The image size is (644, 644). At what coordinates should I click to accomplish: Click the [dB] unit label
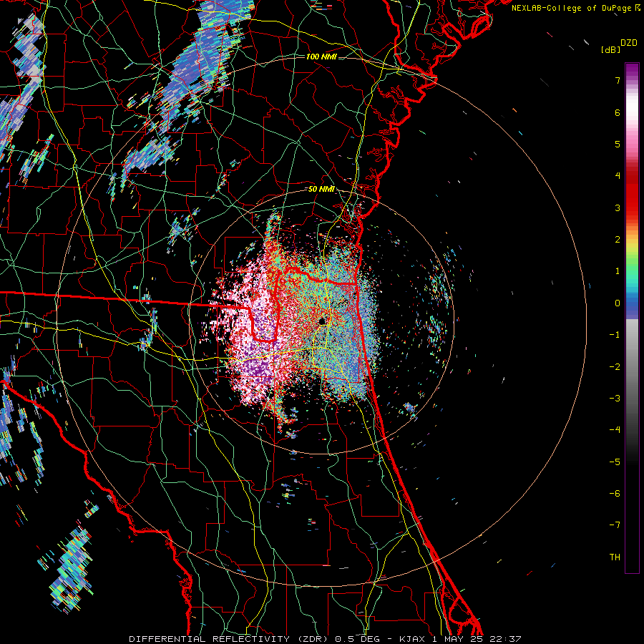point(610,49)
